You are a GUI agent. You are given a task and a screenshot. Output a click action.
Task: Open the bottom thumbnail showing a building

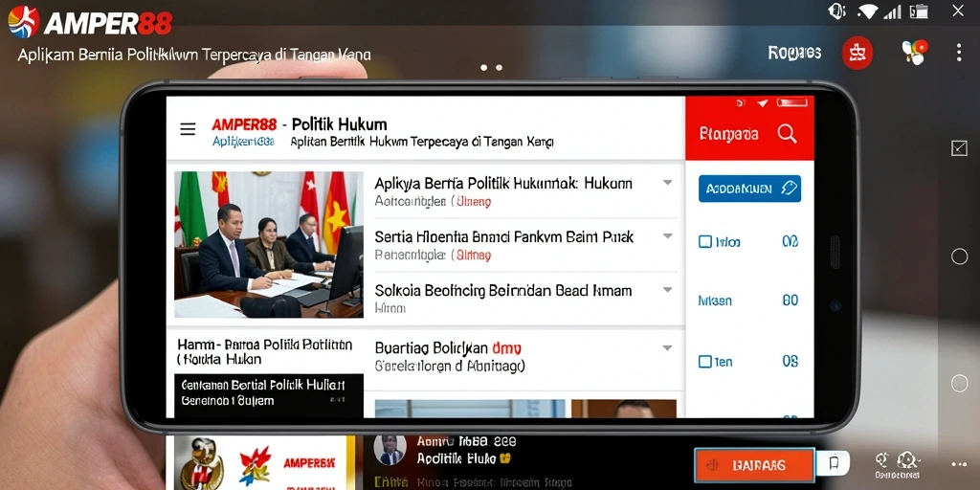[x=470, y=409]
